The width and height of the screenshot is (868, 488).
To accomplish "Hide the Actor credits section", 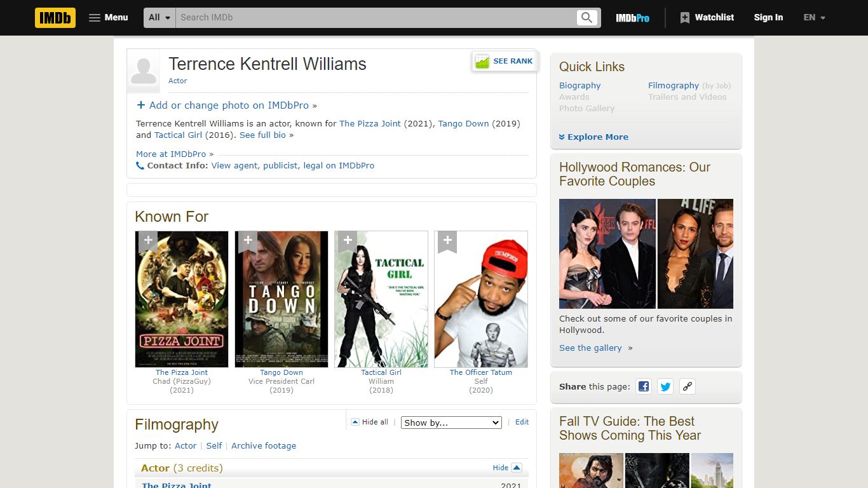I will [x=507, y=468].
